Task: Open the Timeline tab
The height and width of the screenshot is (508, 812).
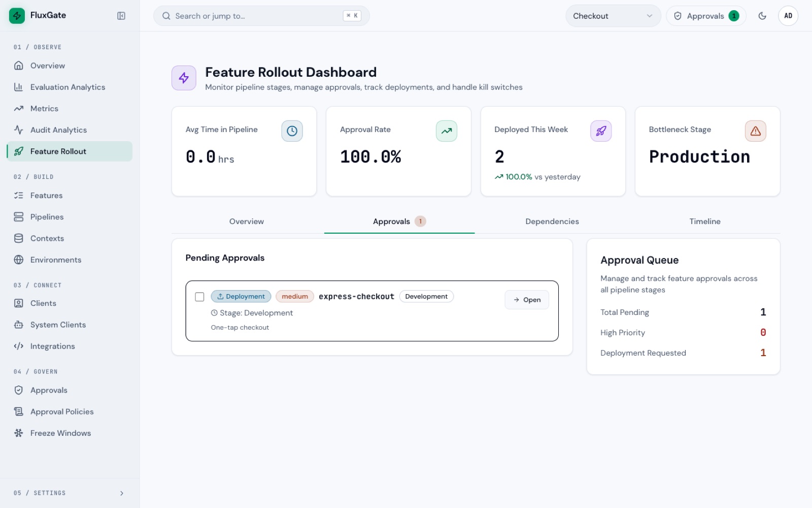Action: click(x=705, y=221)
